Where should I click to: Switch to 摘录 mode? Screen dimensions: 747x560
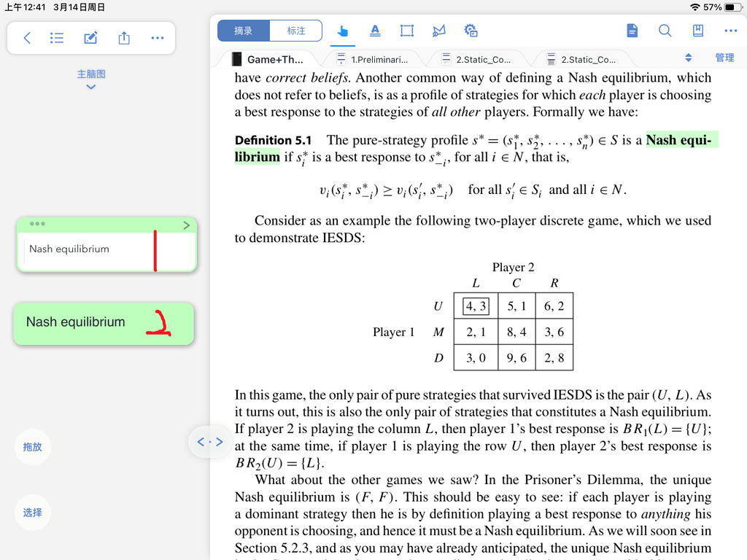click(244, 31)
